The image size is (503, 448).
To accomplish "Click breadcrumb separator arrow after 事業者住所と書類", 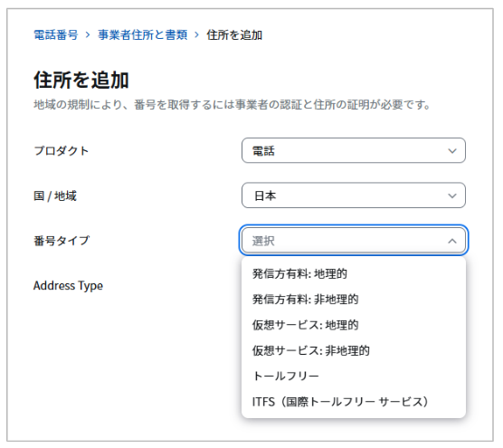I will [196, 34].
